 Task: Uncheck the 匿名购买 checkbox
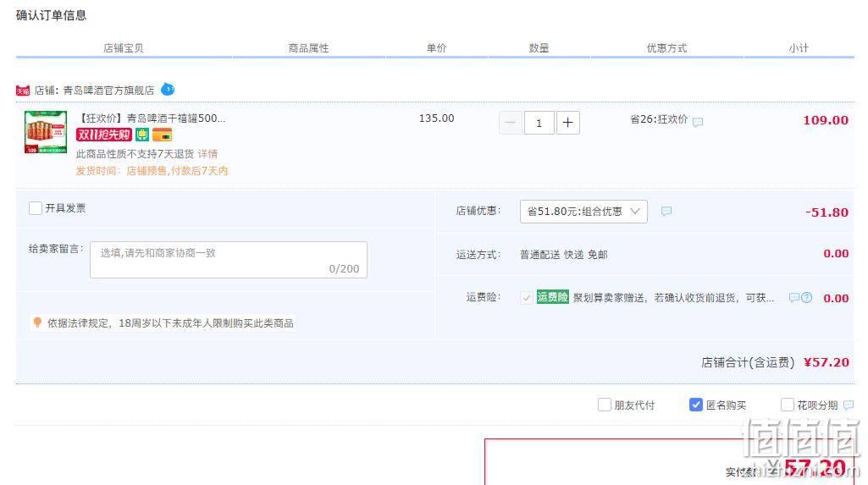pos(696,405)
